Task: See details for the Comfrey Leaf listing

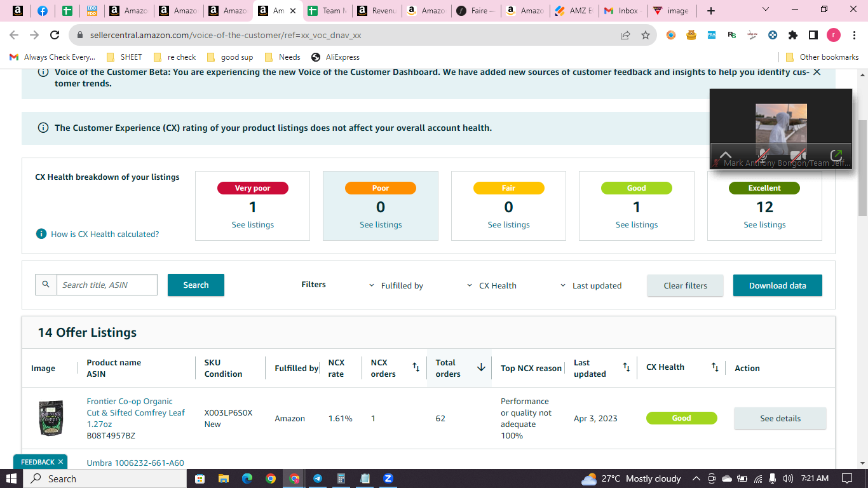Action: pyautogui.click(x=780, y=418)
